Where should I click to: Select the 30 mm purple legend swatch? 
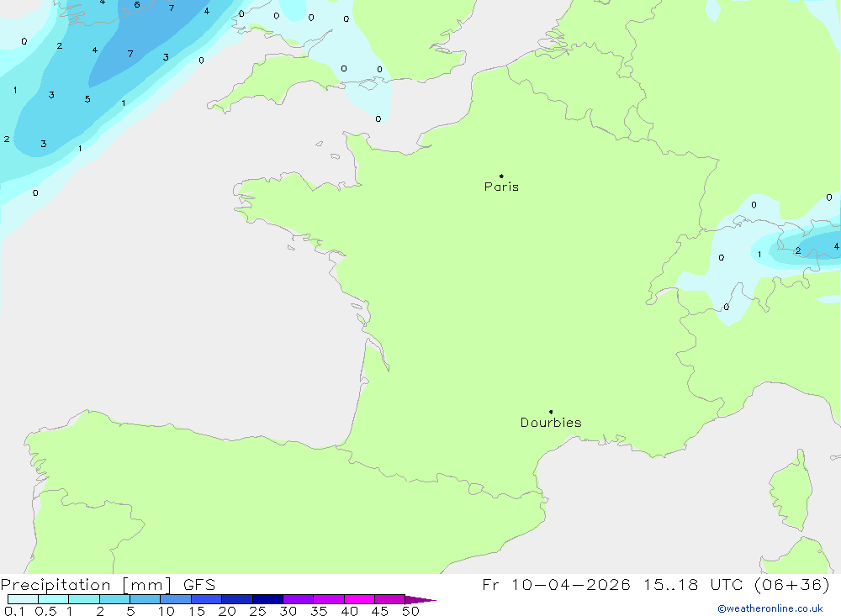pos(298,599)
